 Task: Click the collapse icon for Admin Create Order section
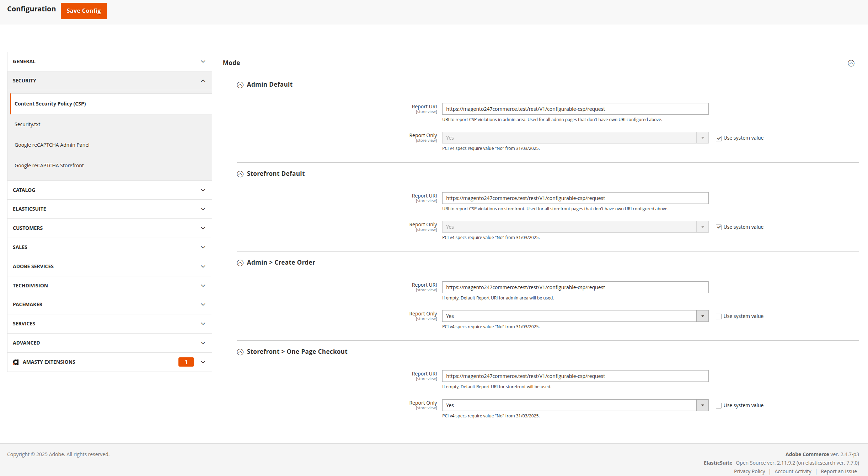(x=240, y=263)
